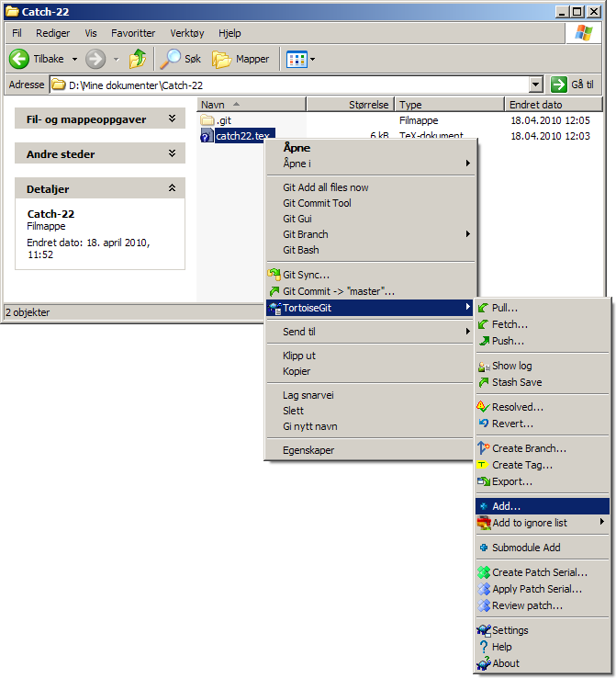Screen dimensions: 616x678
Task: Click the Gå til button
Action: (x=573, y=85)
